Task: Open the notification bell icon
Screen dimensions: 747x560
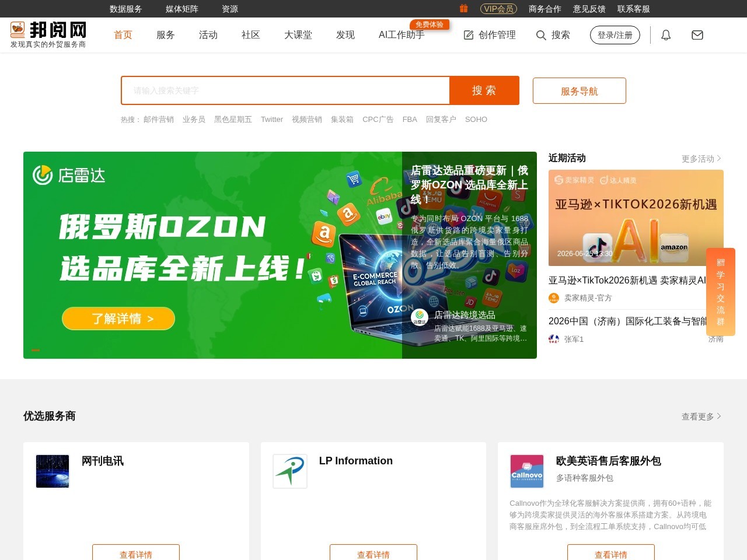Action: [x=666, y=35]
